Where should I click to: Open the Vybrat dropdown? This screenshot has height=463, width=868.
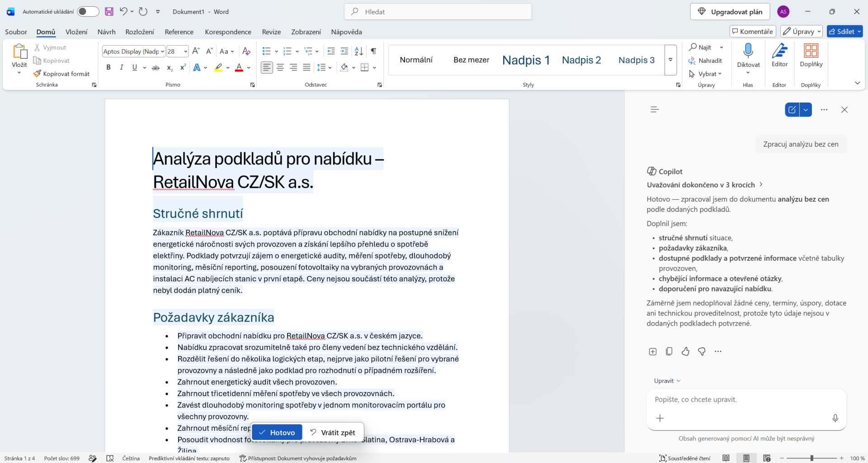[705, 74]
